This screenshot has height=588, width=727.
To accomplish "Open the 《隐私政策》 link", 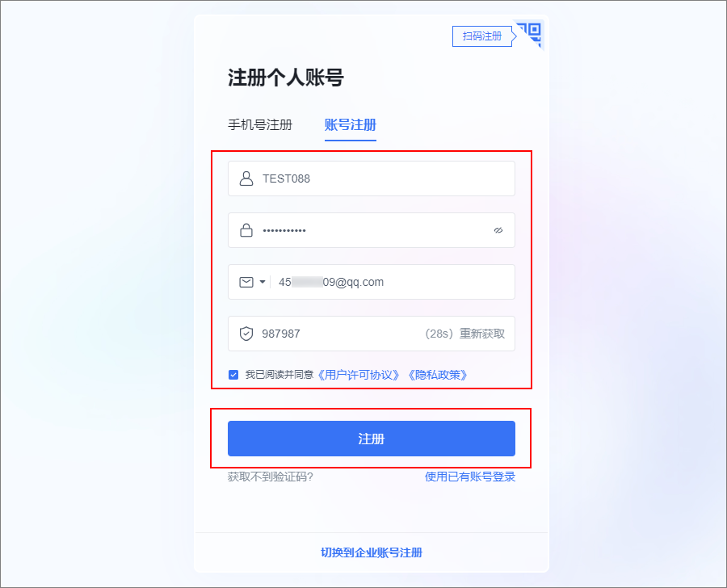I will tap(437, 375).
